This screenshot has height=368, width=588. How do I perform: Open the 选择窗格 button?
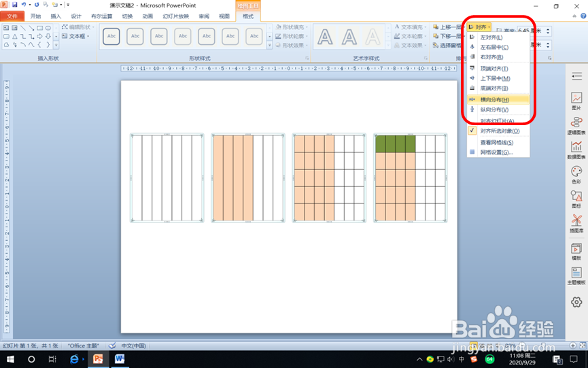447,45
